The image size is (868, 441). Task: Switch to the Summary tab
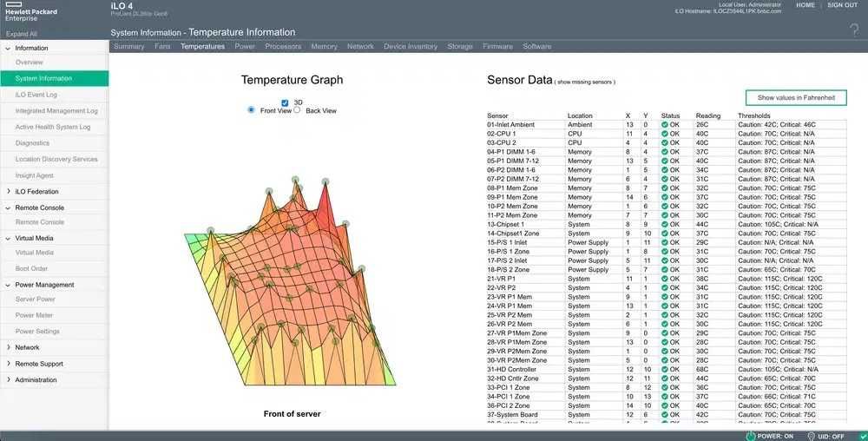tap(129, 47)
